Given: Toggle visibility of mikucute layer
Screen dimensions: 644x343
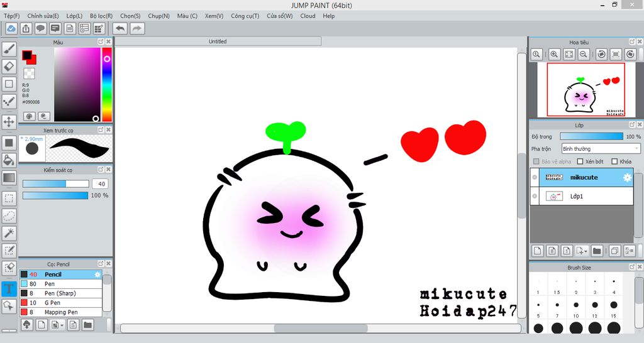Looking at the screenshot, I should [x=535, y=178].
